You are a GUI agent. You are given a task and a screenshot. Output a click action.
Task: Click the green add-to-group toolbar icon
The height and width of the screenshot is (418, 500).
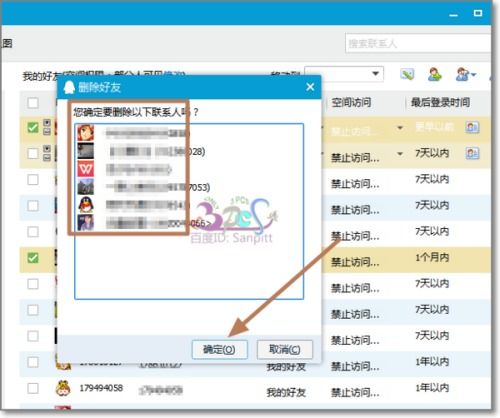click(407, 74)
